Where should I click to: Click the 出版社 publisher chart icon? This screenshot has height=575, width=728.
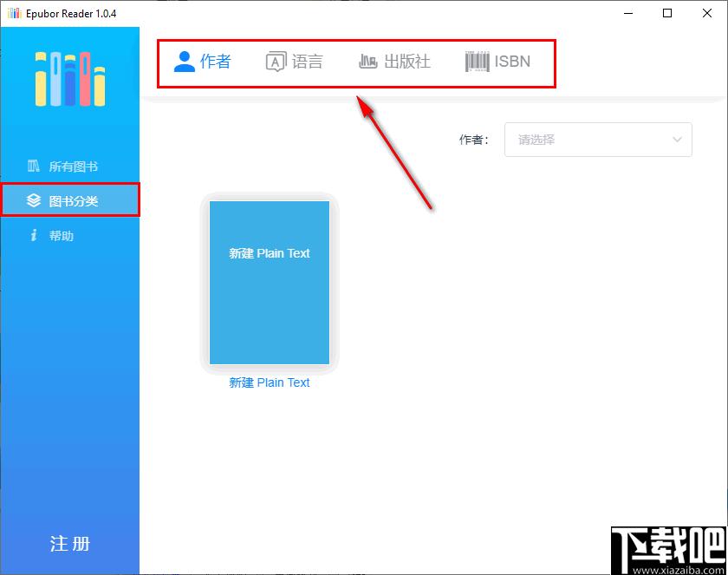pos(368,62)
